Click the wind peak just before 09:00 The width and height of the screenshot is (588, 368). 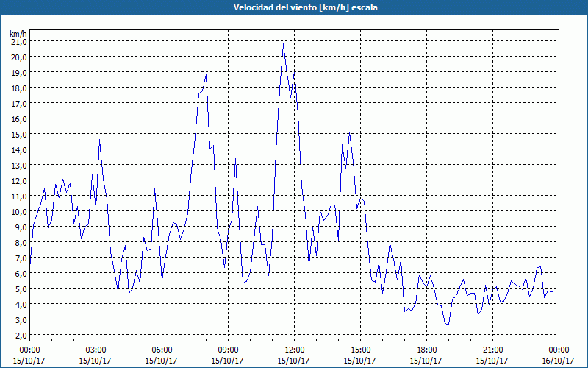tap(206, 74)
